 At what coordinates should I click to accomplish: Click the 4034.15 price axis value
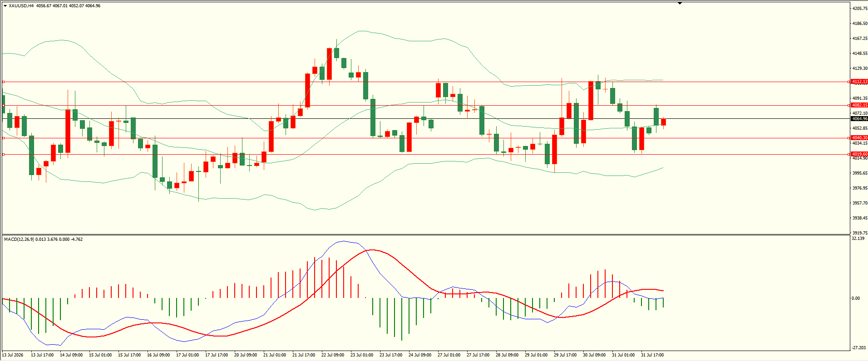(x=860, y=143)
